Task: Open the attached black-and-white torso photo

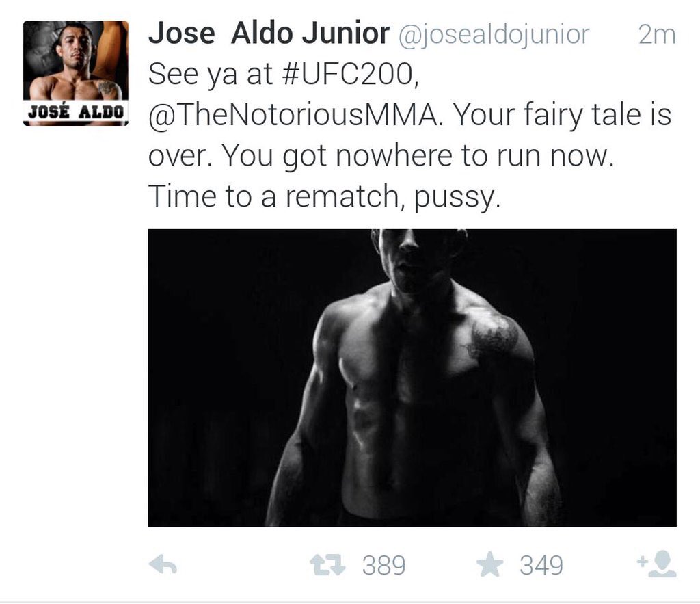Action: [412, 378]
